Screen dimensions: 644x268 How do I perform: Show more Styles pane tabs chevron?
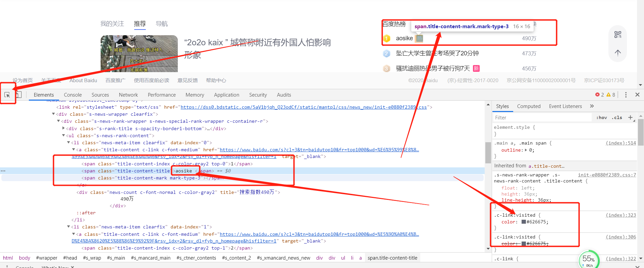[592, 106]
